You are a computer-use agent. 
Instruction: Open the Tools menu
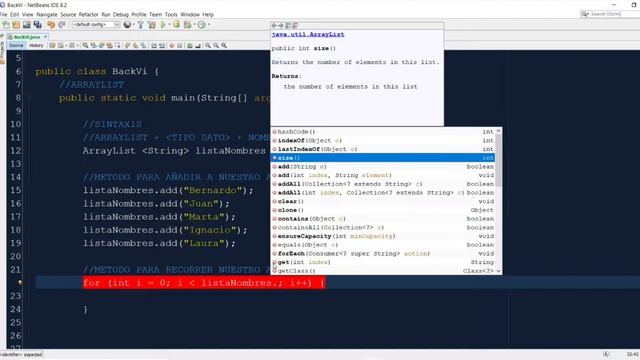pyautogui.click(x=171, y=14)
